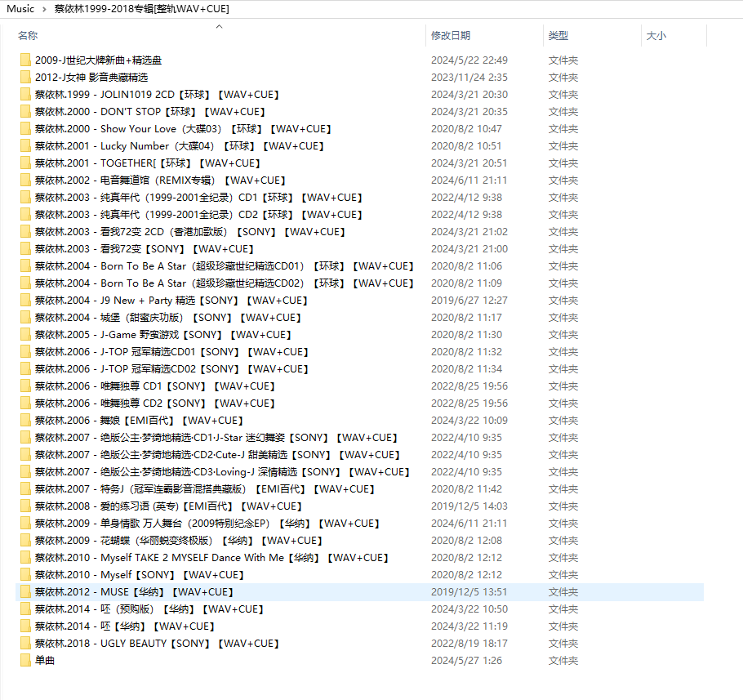This screenshot has width=743, height=700.
Task: Click folder icon for 2009-J世纪大牌新曲+精选盘
Action: click(x=25, y=60)
